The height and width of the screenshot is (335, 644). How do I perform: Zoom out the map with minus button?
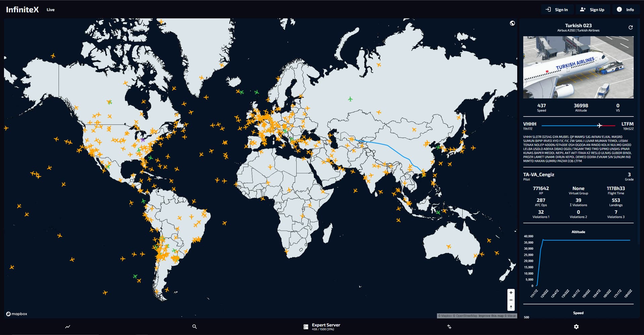click(511, 300)
